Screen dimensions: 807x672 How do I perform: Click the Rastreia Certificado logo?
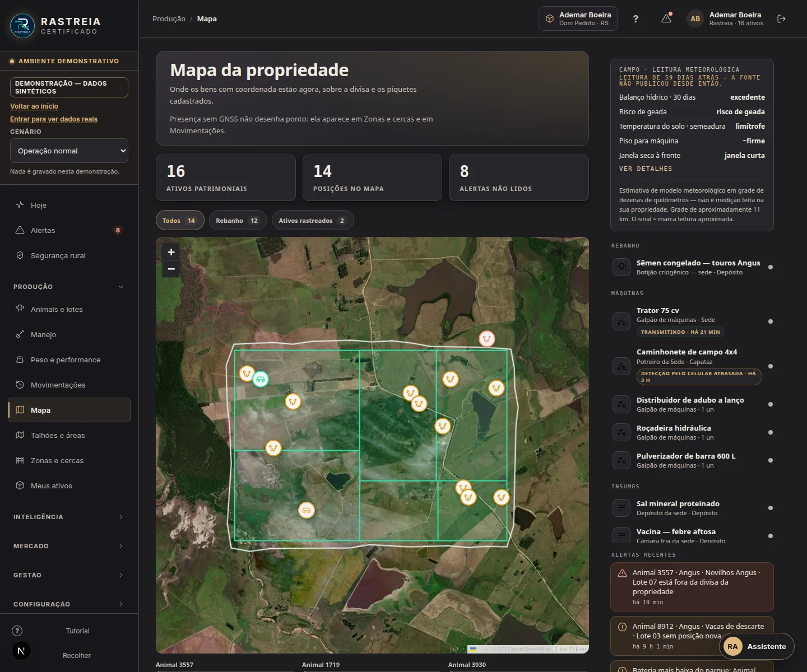click(56, 25)
